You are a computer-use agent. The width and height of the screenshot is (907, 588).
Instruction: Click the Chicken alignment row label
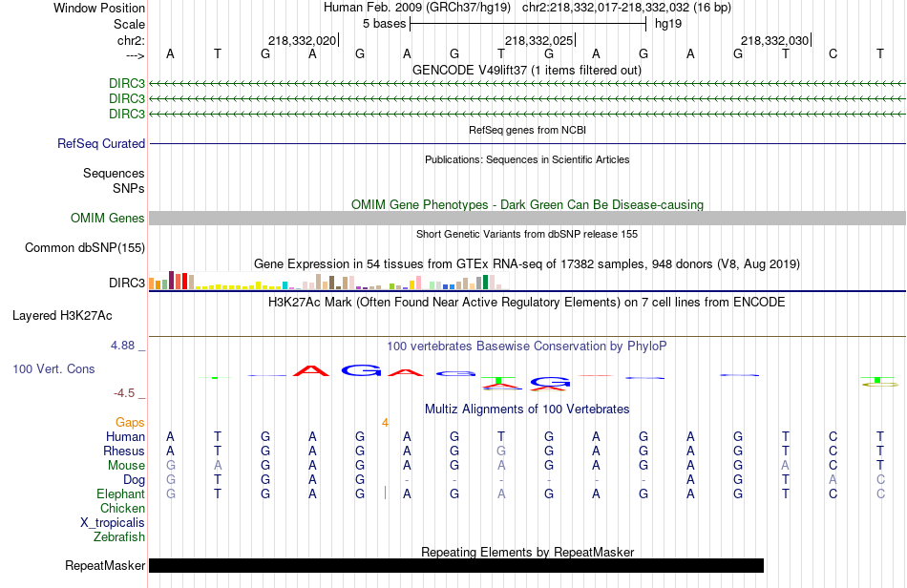tap(122, 508)
